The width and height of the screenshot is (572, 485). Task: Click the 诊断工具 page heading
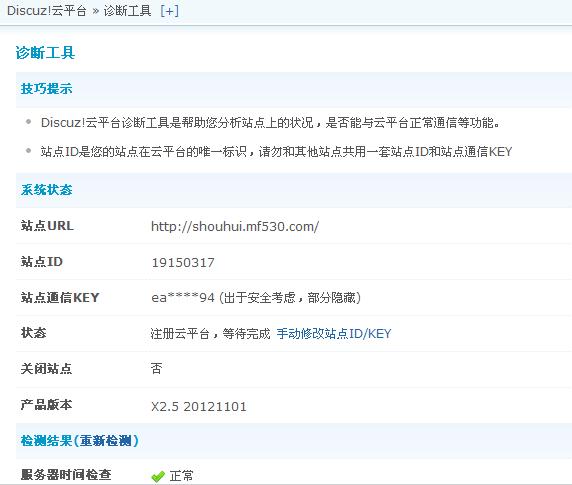45,53
